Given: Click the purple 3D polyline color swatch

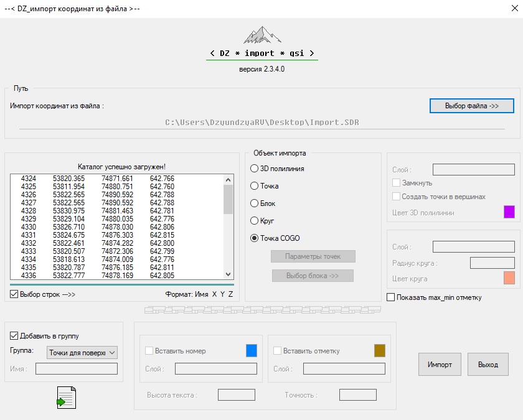Looking at the screenshot, I should click(x=509, y=212).
